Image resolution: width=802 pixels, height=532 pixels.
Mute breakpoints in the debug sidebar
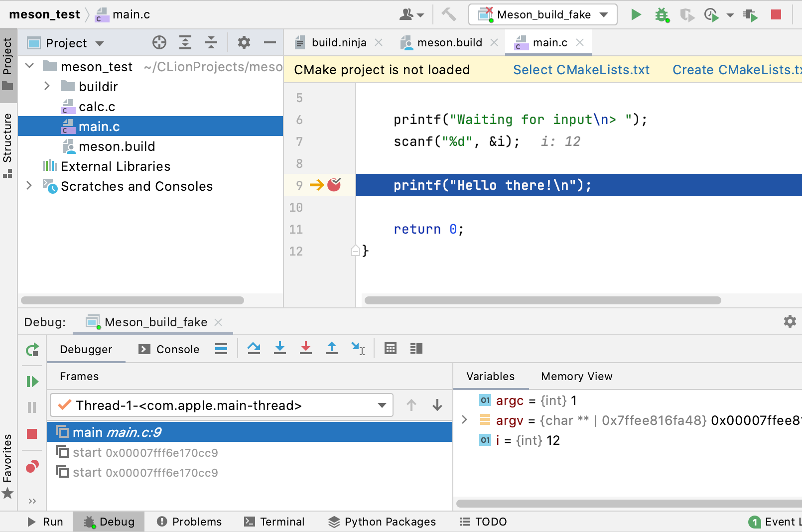coord(32,467)
